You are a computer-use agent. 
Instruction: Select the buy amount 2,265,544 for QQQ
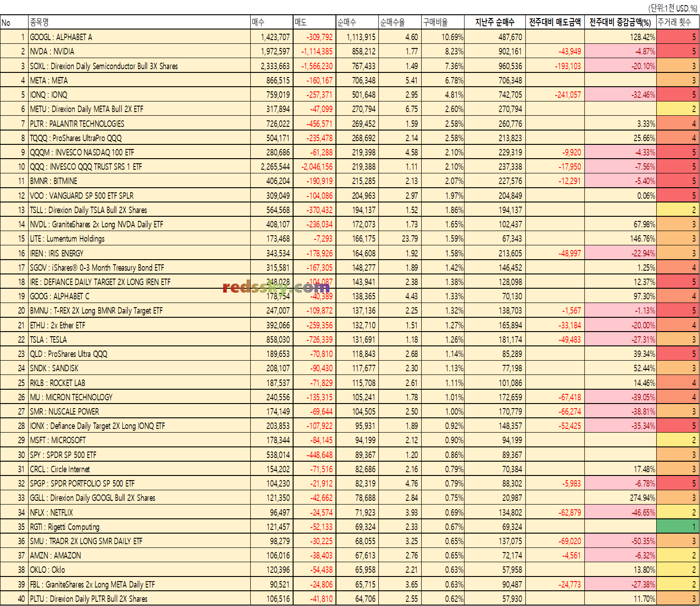coord(272,166)
